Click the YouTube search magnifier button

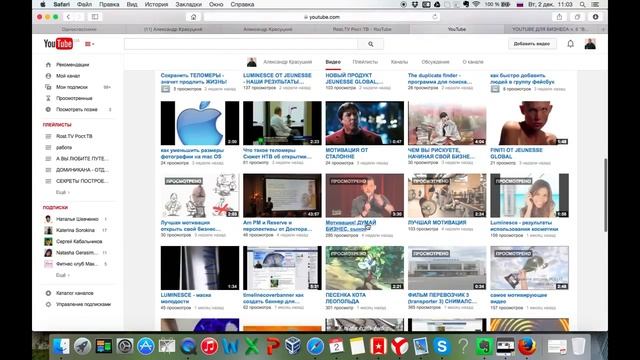pos(371,44)
